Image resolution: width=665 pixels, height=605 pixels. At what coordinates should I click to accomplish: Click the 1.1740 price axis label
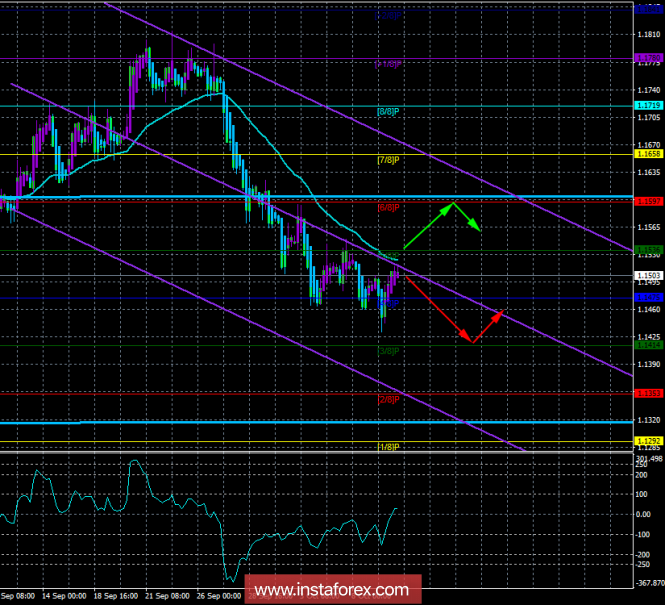649,90
